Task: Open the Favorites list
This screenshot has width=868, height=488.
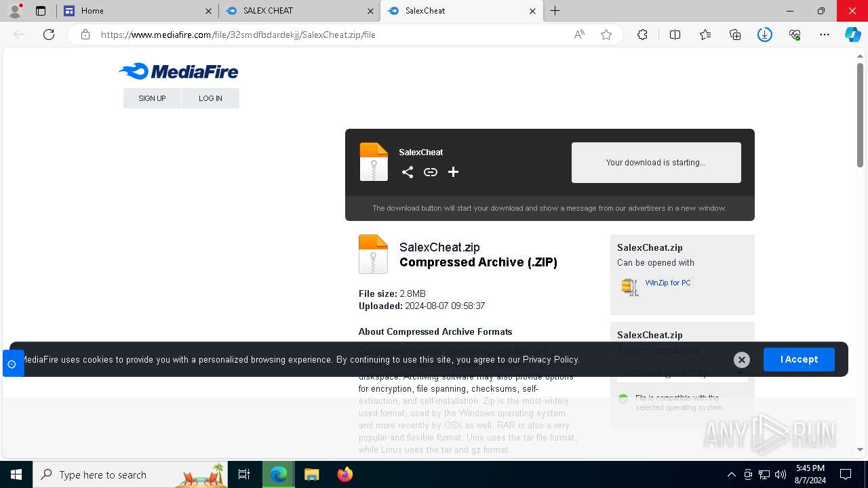Action: pyautogui.click(x=705, y=35)
